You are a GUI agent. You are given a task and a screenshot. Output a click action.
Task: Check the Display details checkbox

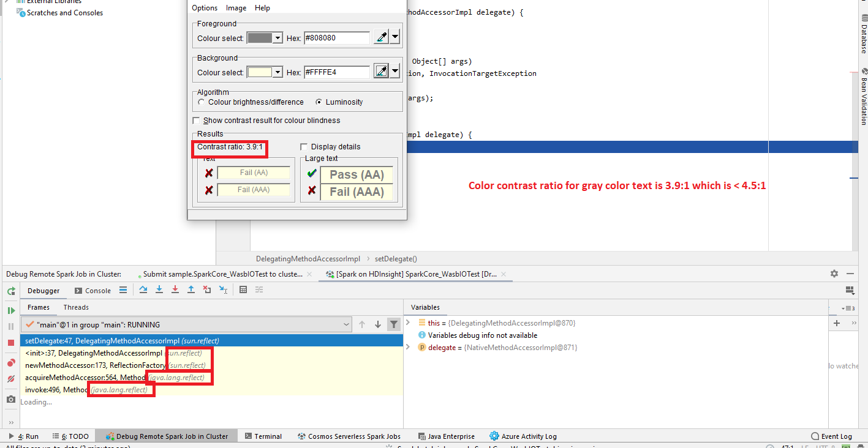304,146
